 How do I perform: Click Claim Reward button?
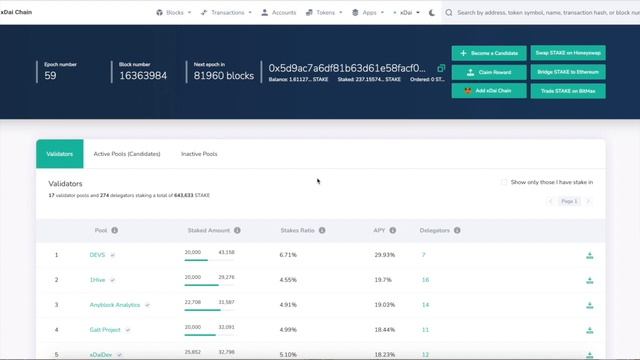[x=489, y=72]
